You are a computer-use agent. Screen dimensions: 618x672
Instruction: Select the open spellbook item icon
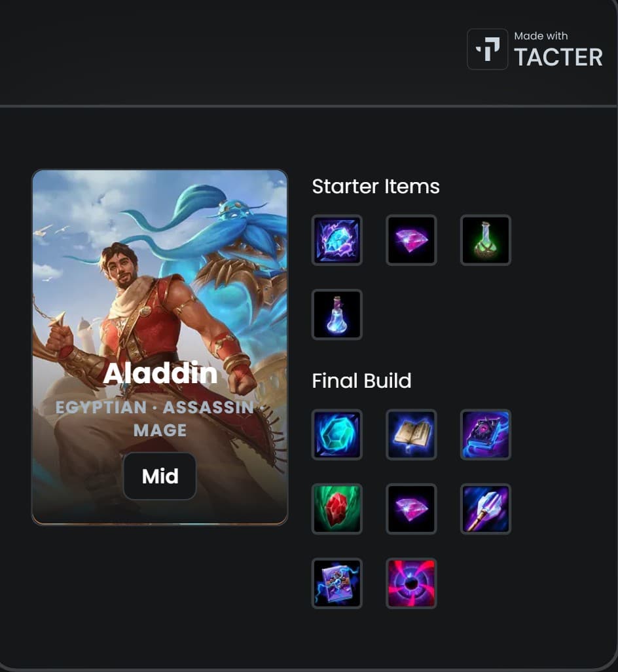tap(411, 434)
